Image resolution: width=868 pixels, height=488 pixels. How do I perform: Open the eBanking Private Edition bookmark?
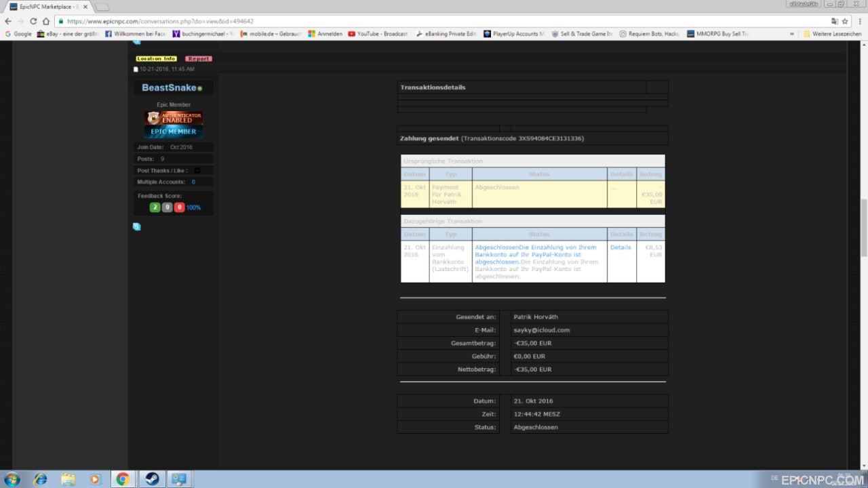coord(446,33)
